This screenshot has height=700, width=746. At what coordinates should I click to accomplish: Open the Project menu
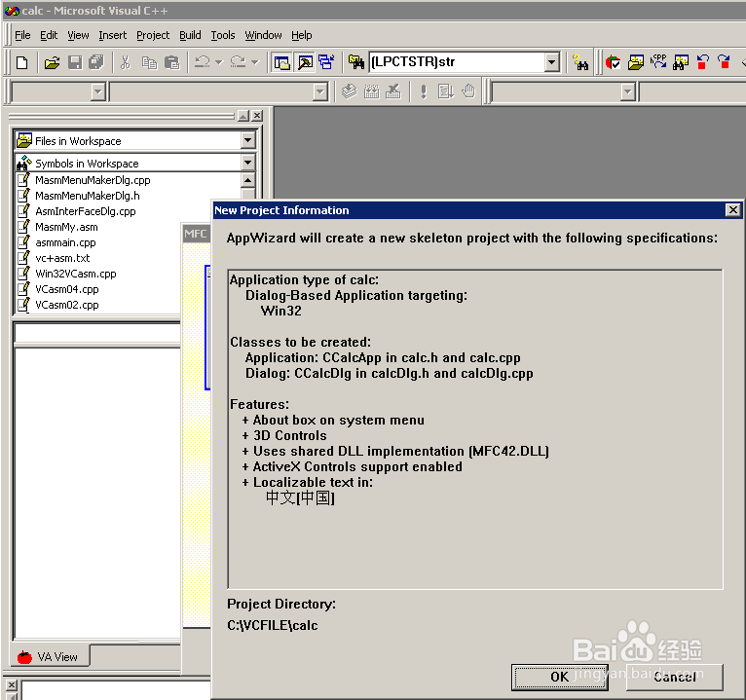pos(153,35)
